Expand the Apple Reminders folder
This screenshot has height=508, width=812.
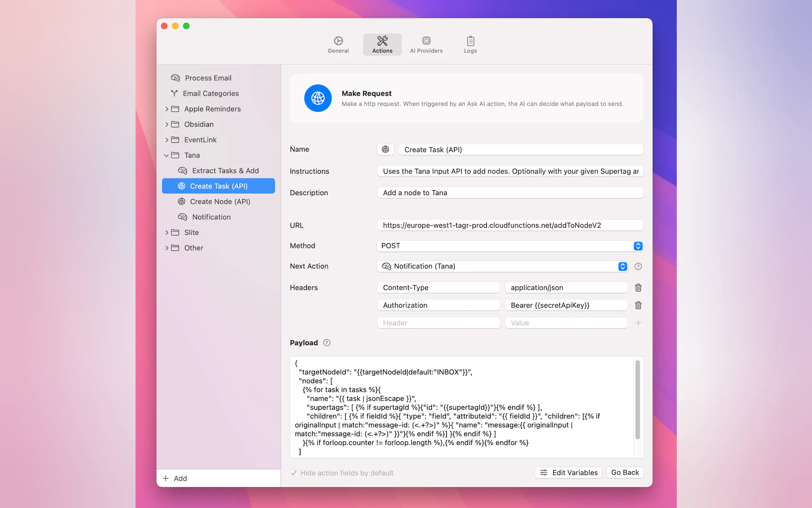(167, 109)
